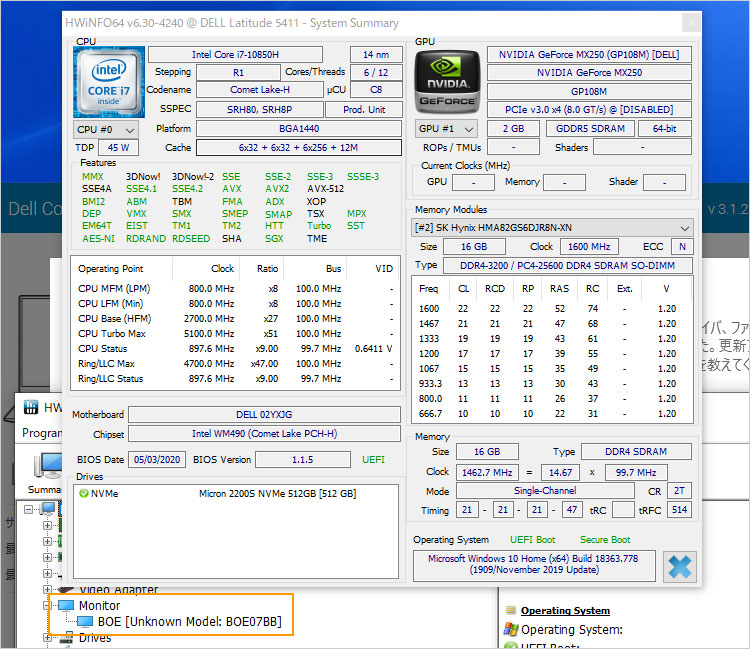
Task: Click the BIOS Date field 05/03/2020
Action: 157,460
